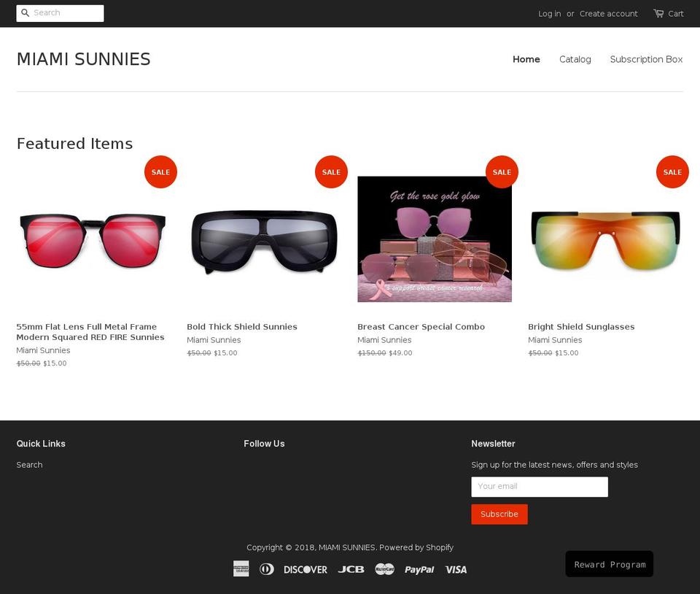Image resolution: width=700 pixels, height=594 pixels.
Task: Click SALE badge on Bright Shield Sunglasses
Action: [x=672, y=172]
